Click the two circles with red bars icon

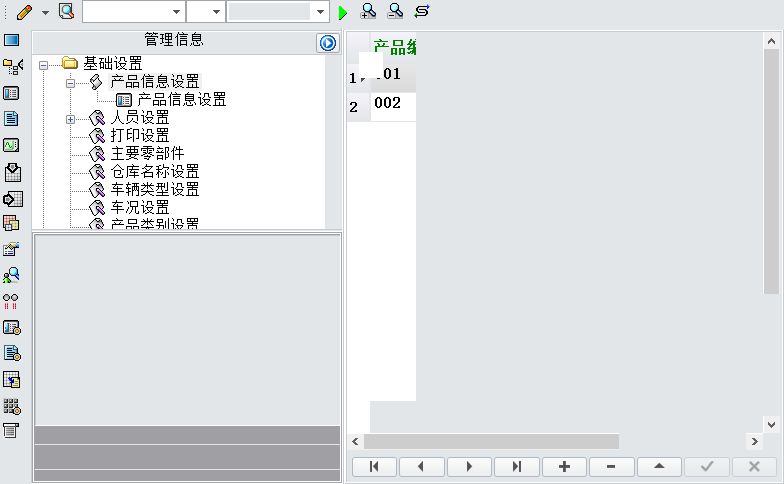click(x=10, y=301)
